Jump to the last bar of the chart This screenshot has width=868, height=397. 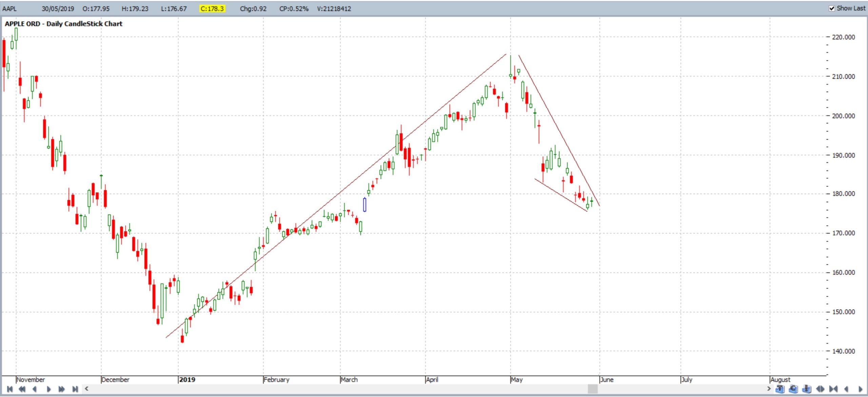click(x=75, y=389)
